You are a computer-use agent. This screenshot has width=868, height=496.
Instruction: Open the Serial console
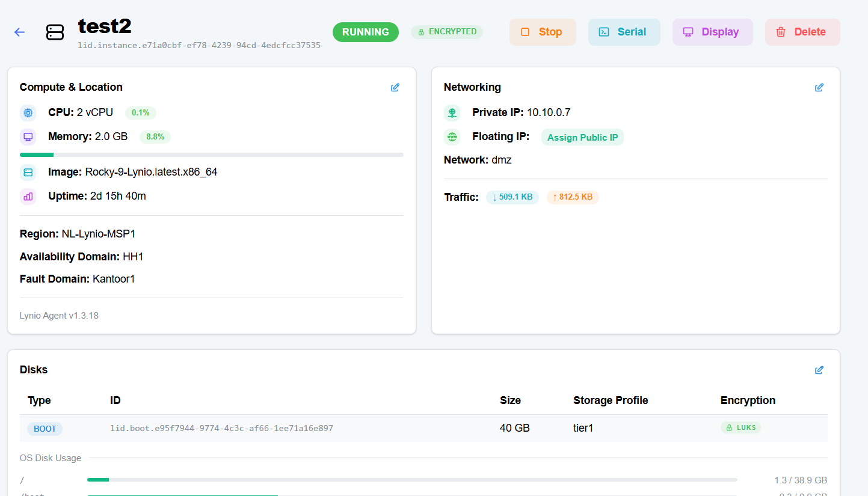tap(624, 32)
